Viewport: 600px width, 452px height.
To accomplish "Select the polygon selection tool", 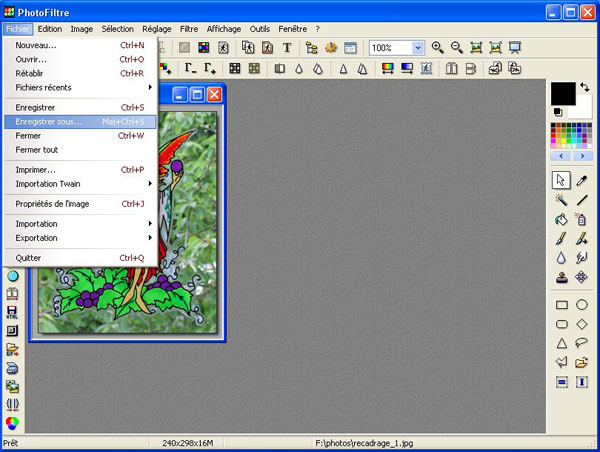I will (561, 362).
